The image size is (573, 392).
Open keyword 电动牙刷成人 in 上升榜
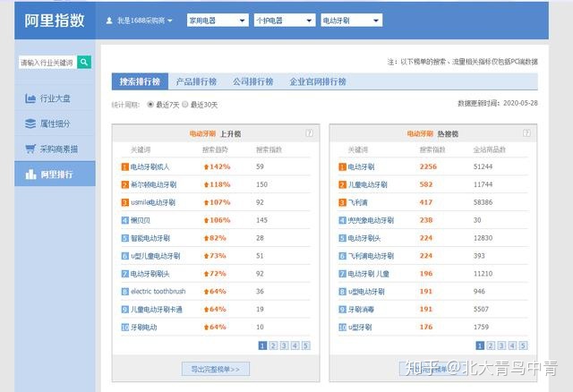150,167
